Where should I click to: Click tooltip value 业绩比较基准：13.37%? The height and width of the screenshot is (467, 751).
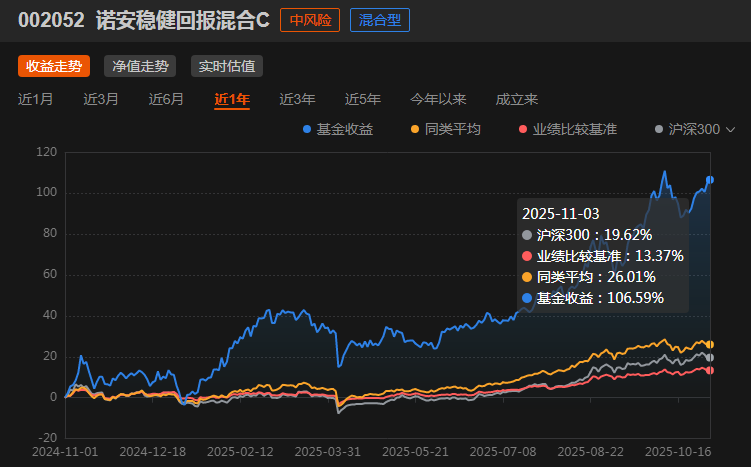603,256
